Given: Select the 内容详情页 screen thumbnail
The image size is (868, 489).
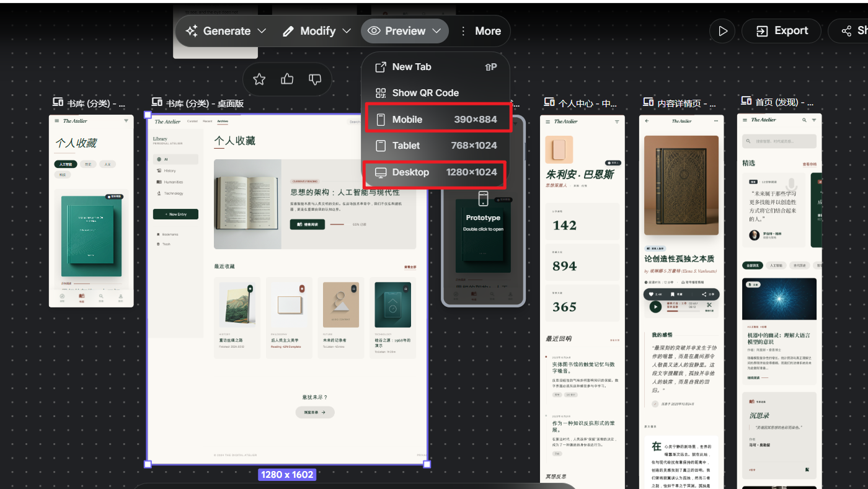Looking at the screenshot, I should tap(681, 302).
